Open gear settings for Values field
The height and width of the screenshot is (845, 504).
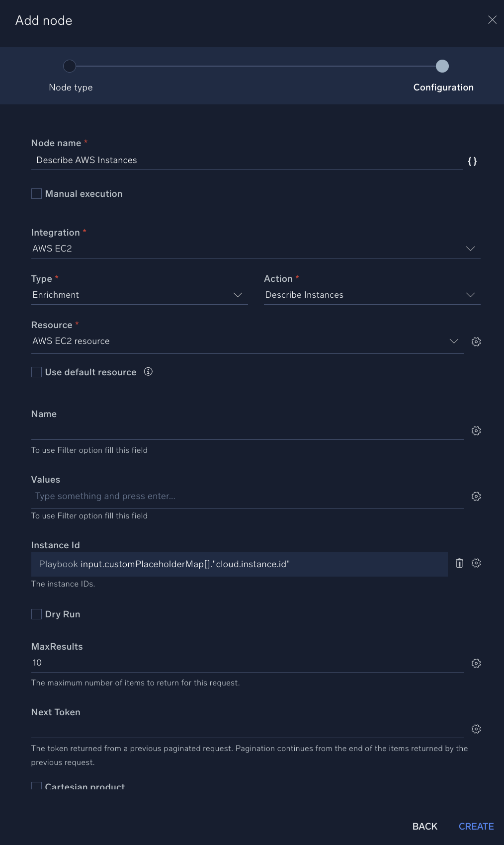coord(476,496)
